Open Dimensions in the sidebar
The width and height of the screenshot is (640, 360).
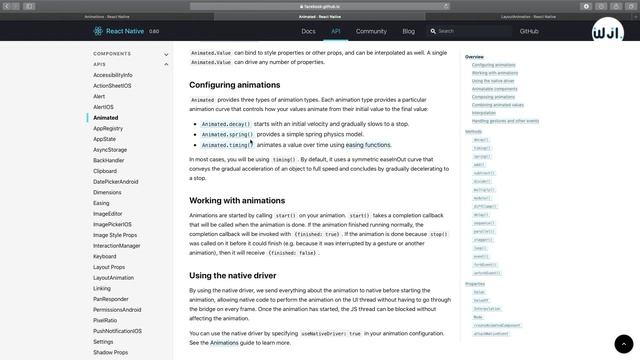107,192
